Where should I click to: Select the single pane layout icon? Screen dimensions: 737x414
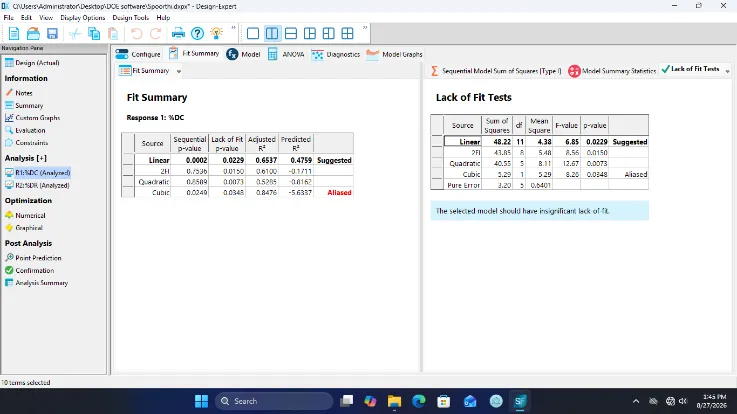[253, 33]
